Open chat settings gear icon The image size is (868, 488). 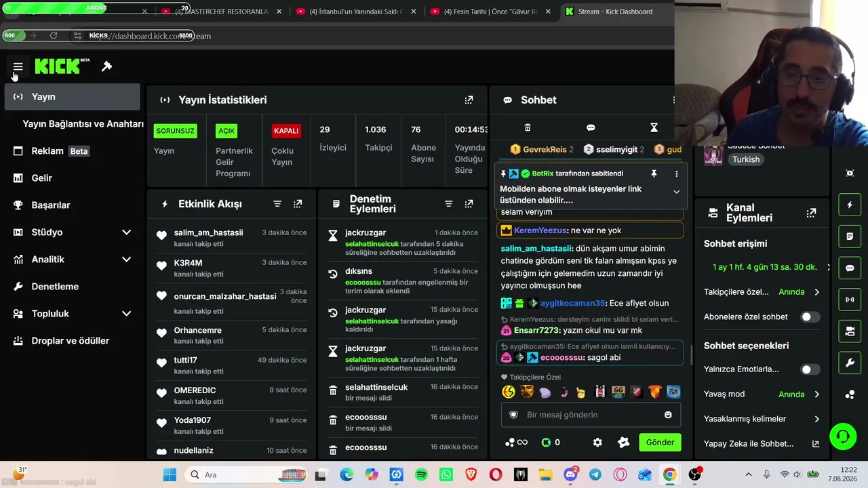pyautogui.click(x=597, y=443)
